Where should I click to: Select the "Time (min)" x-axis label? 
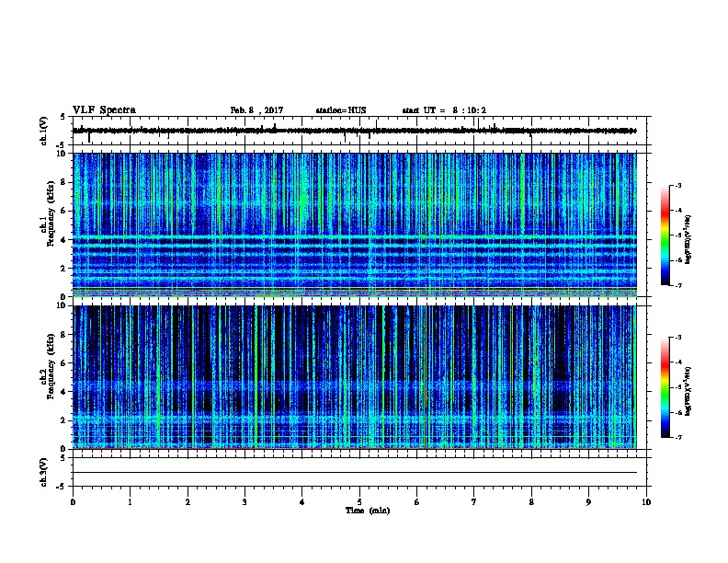pos(368,511)
